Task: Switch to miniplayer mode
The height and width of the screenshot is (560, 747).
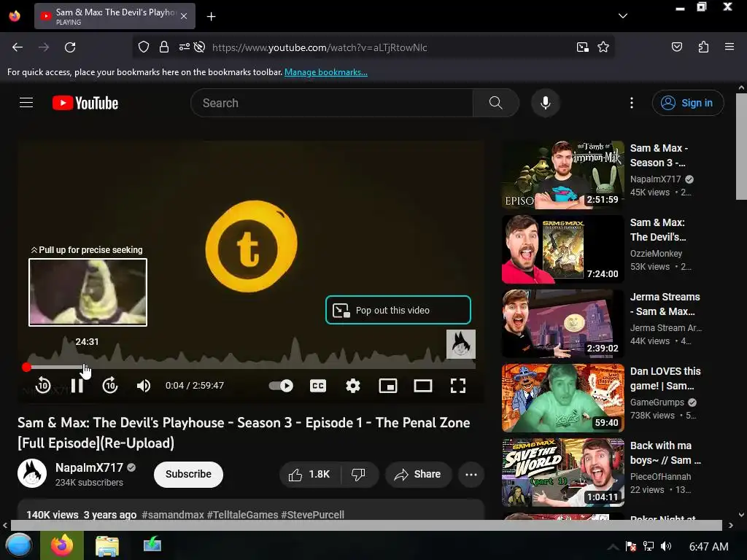Action: pyautogui.click(x=388, y=385)
